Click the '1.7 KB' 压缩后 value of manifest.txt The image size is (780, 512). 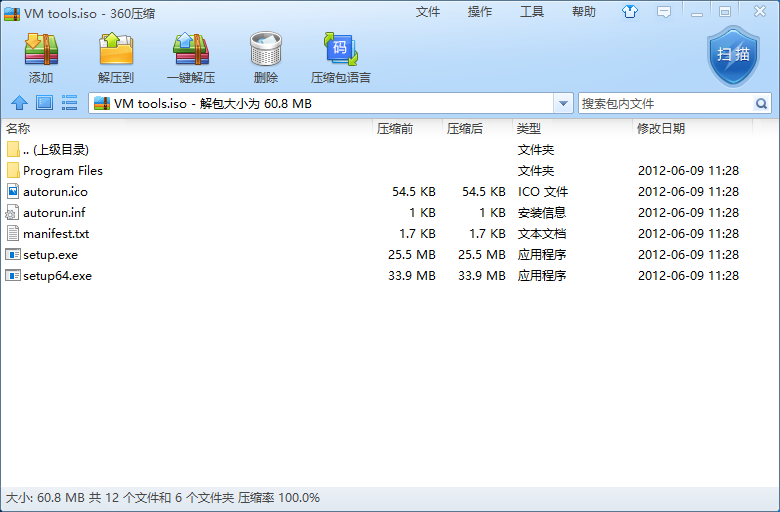point(488,233)
